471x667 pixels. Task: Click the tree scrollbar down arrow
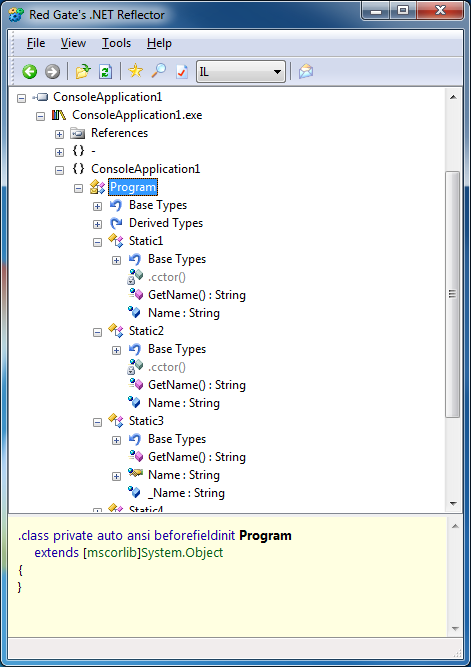click(x=453, y=504)
